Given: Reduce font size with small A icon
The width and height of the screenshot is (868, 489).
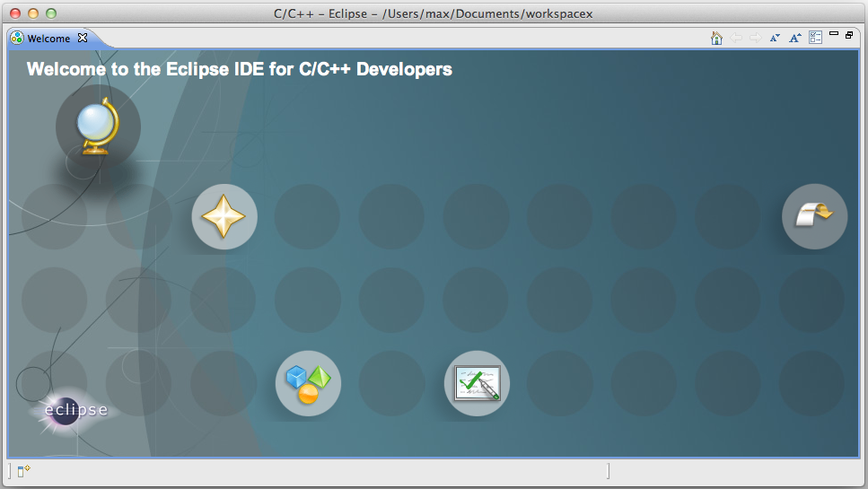Looking at the screenshot, I should point(775,38).
